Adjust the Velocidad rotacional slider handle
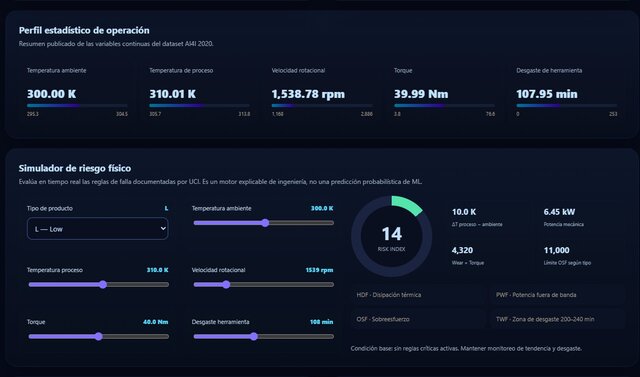This screenshot has width=640, height=377. (x=226, y=284)
